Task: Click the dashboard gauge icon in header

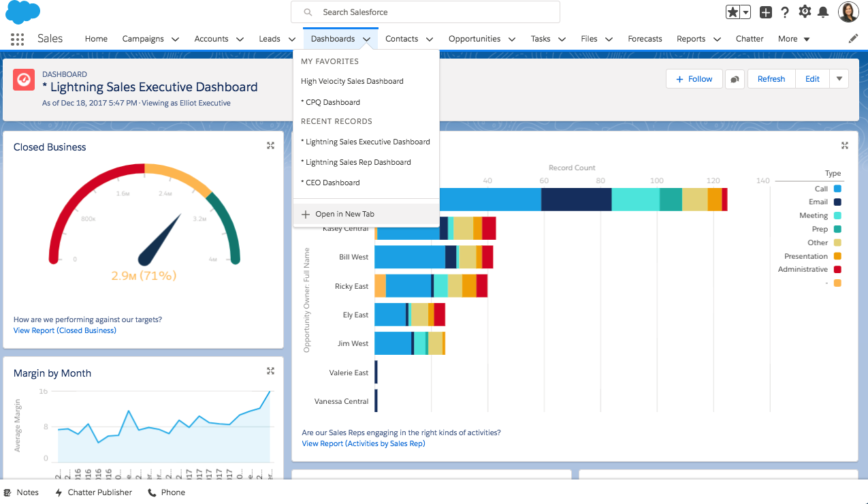Action: coord(24,80)
